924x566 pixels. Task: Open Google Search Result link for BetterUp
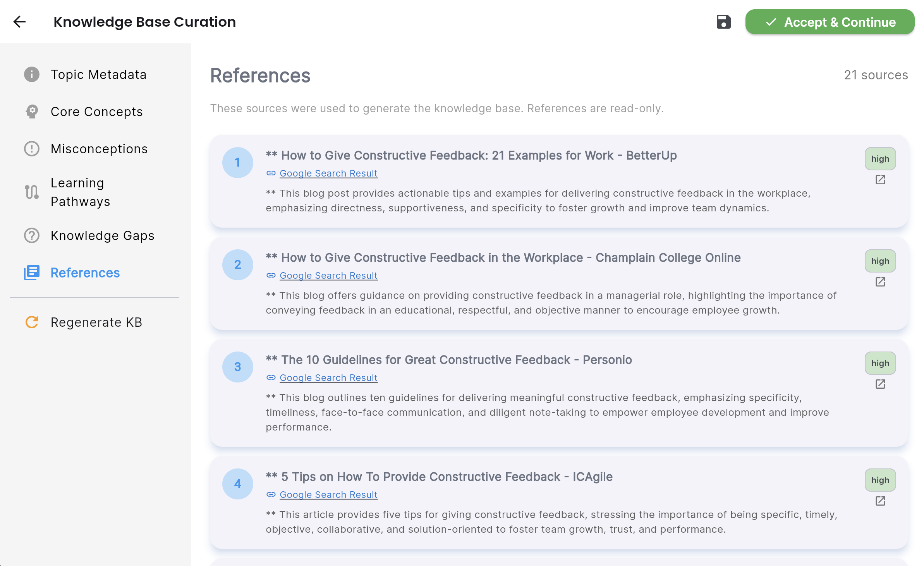pos(328,173)
